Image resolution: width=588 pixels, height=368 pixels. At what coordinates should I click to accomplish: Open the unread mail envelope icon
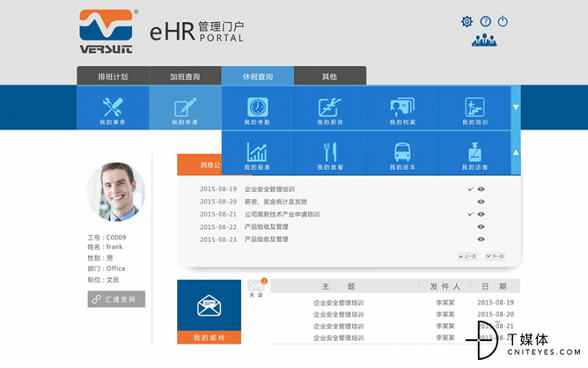256,285
